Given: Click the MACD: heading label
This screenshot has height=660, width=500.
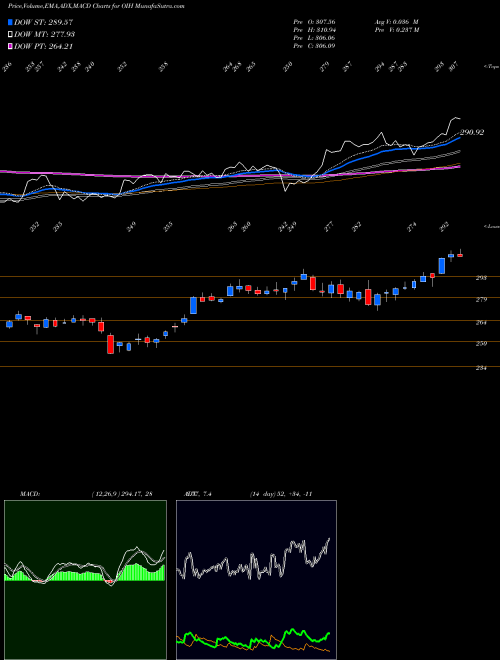Looking at the screenshot, I should point(29,494).
